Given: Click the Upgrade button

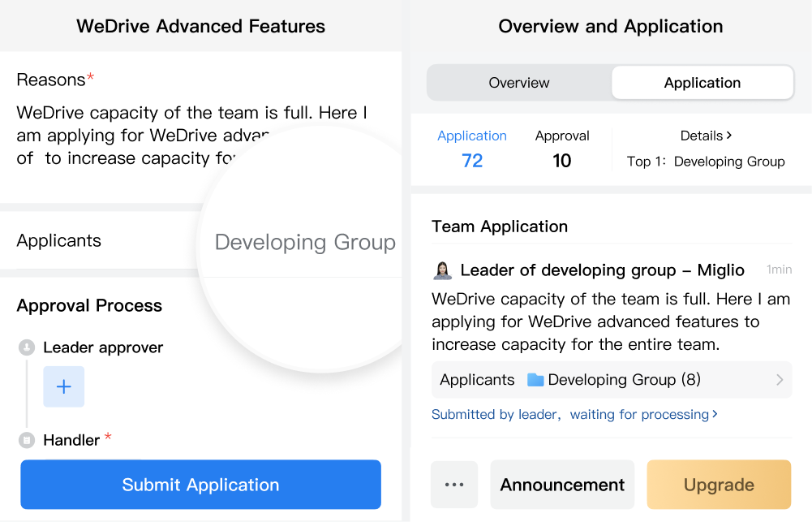Looking at the screenshot, I should [719, 485].
